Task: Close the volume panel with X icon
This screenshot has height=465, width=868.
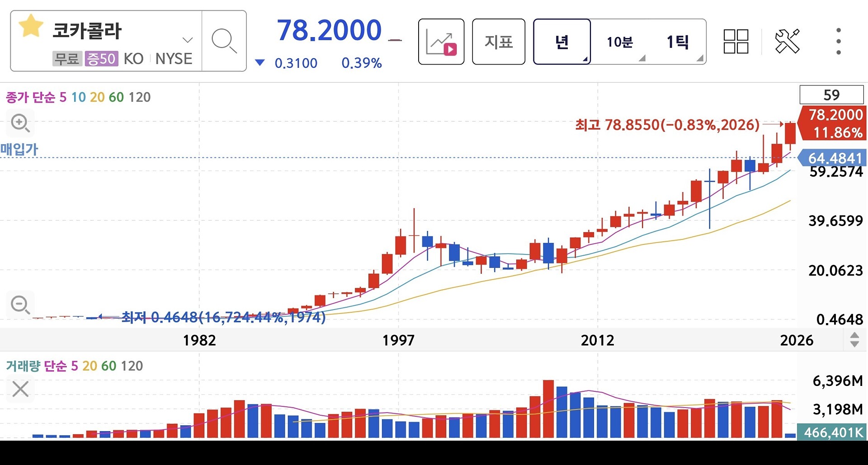Action: [x=20, y=389]
